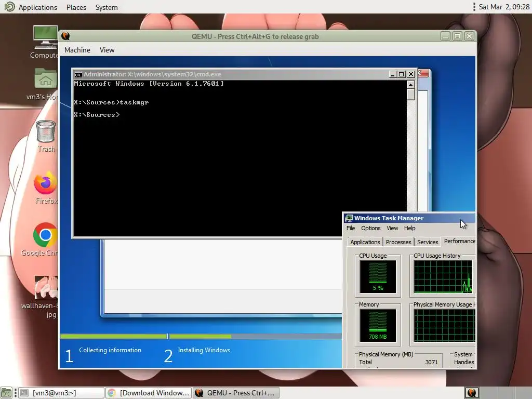Open the wallhaven jpg file thumbnail
This screenshot has height=399, width=532.
46,287
